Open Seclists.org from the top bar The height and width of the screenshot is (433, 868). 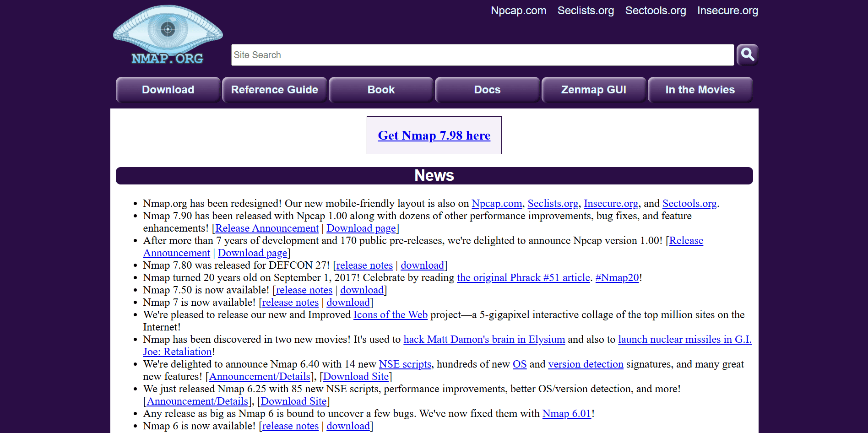pos(586,11)
